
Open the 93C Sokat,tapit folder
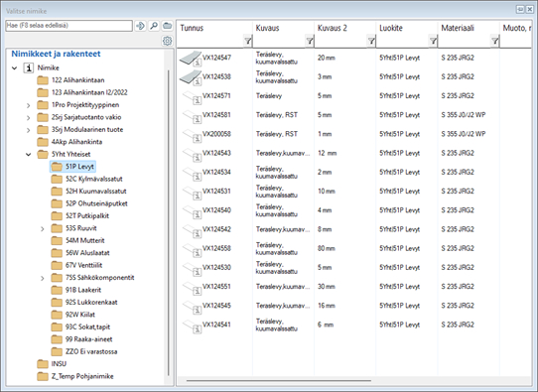80,327
